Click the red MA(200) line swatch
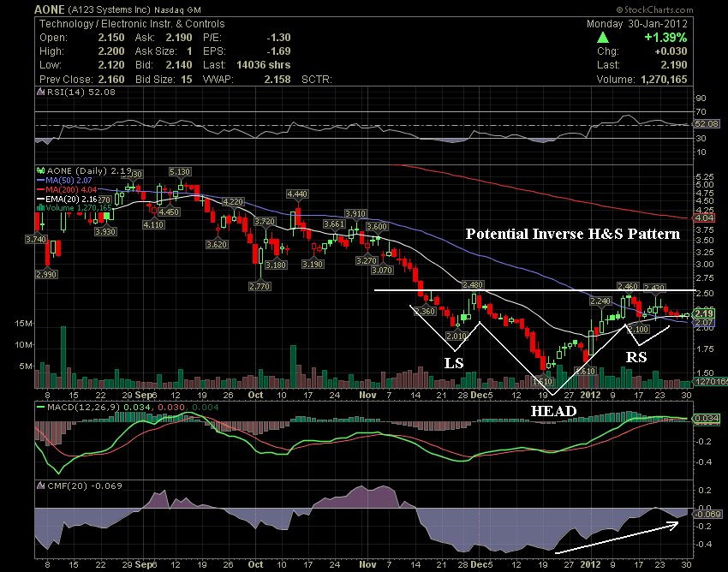The width and height of the screenshot is (728, 572). 40,189
